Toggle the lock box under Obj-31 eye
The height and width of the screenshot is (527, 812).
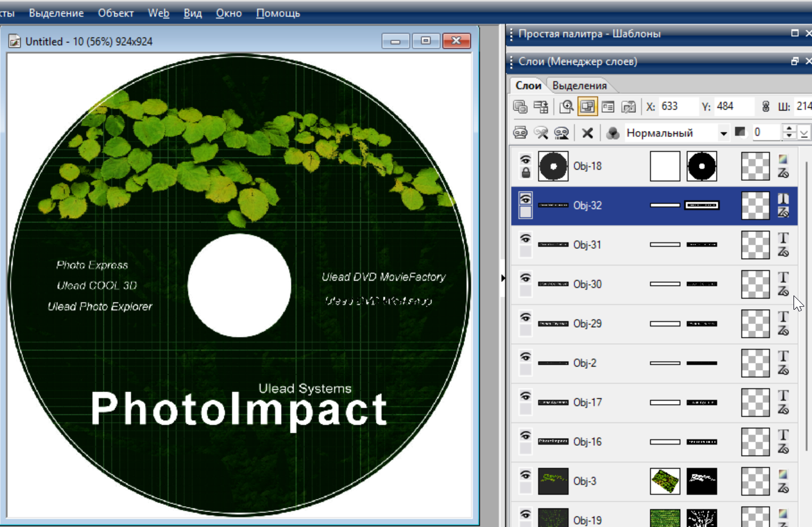click(526, 251)
